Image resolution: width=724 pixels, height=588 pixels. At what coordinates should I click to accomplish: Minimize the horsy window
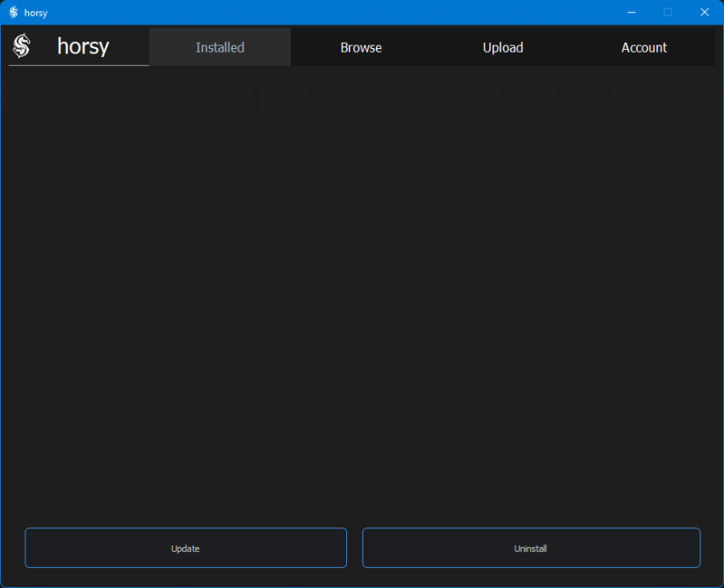631,12
